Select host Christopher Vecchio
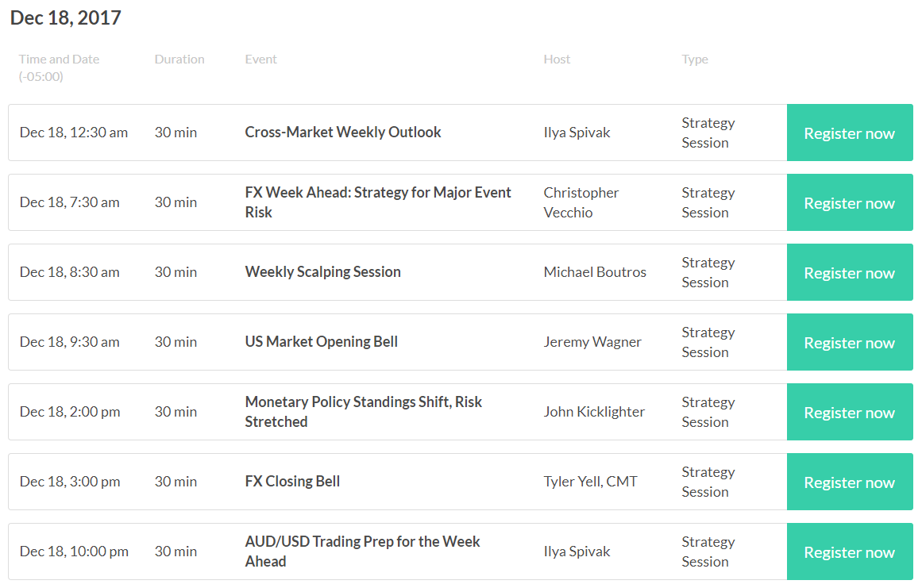Screen dimensions: 922x588 pos(581,202)
